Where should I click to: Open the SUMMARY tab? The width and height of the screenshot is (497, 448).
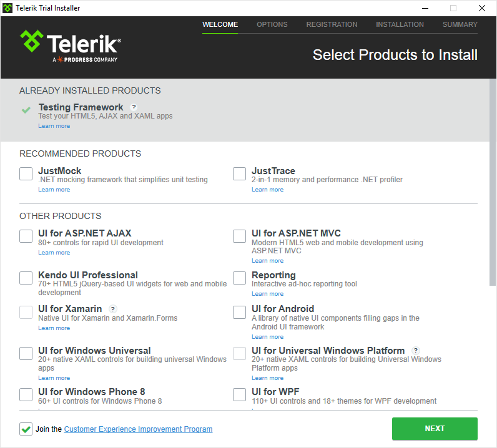460,24
